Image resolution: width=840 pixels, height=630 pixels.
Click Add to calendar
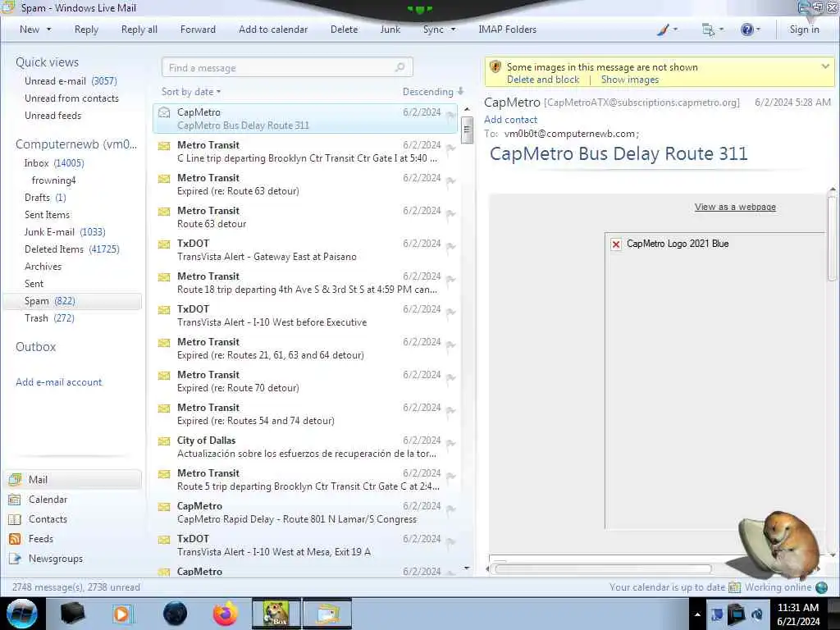273,30
